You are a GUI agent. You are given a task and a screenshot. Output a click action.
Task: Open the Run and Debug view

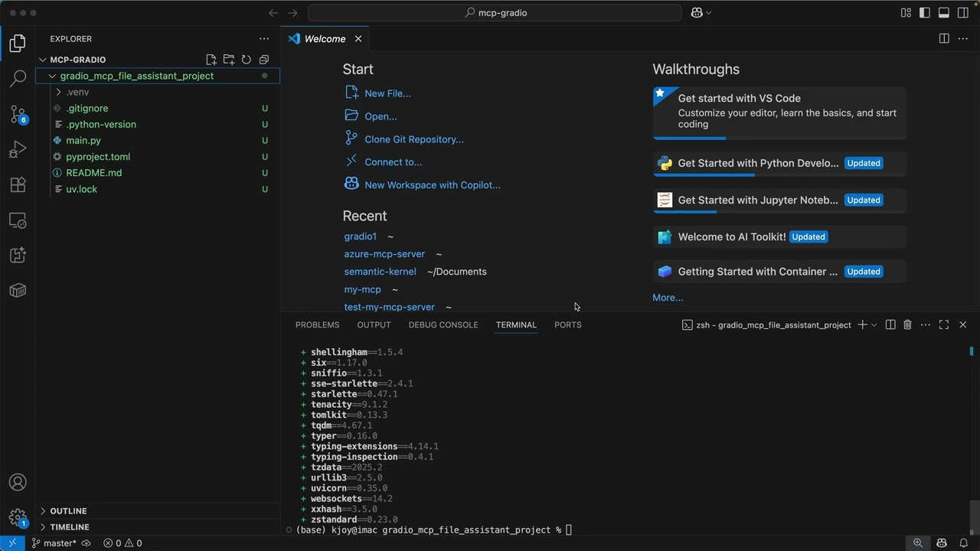[18, 150]
